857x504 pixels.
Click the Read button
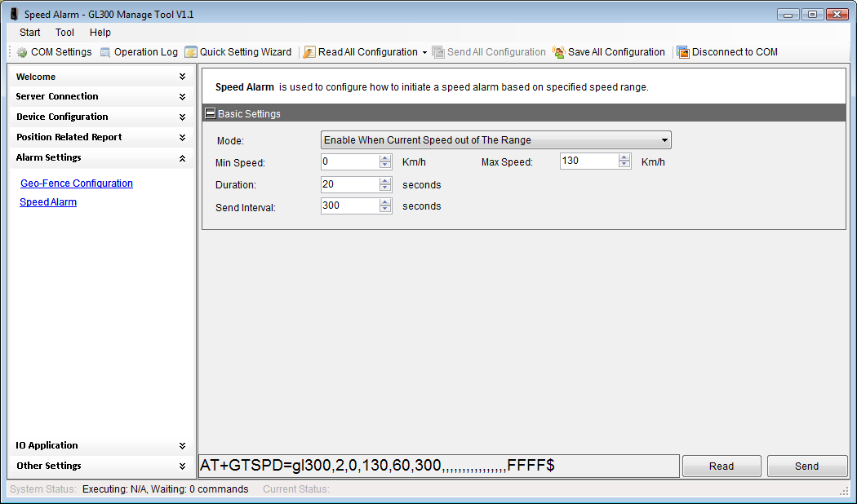722,466
